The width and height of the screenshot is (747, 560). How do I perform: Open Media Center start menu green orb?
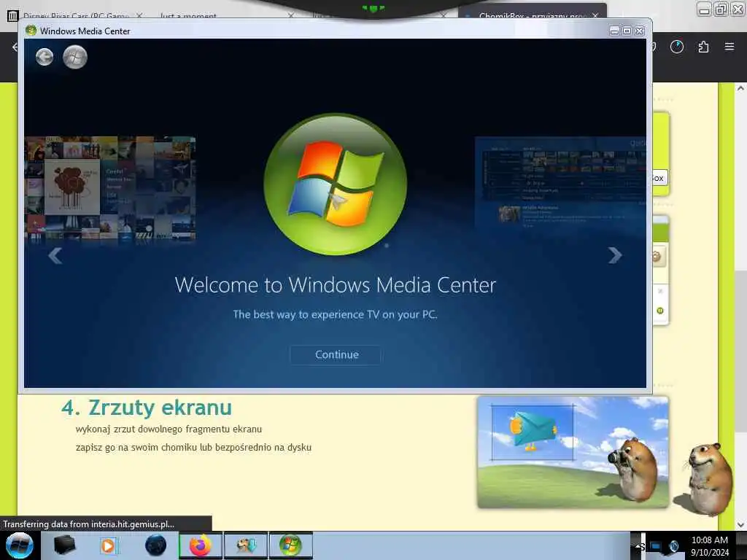pos(75,57)
